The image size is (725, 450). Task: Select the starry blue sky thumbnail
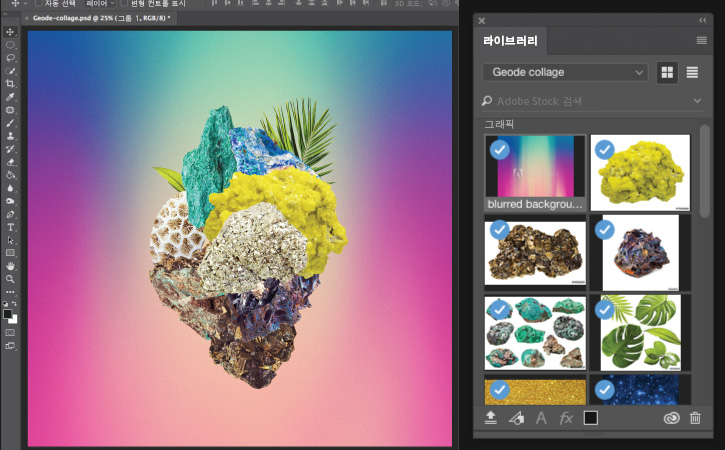[640, 389]
